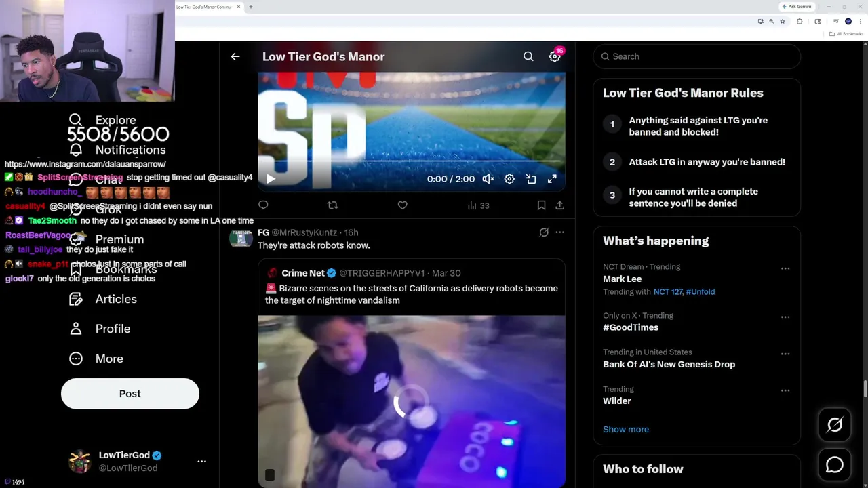Open the video player settings gear

509,179
